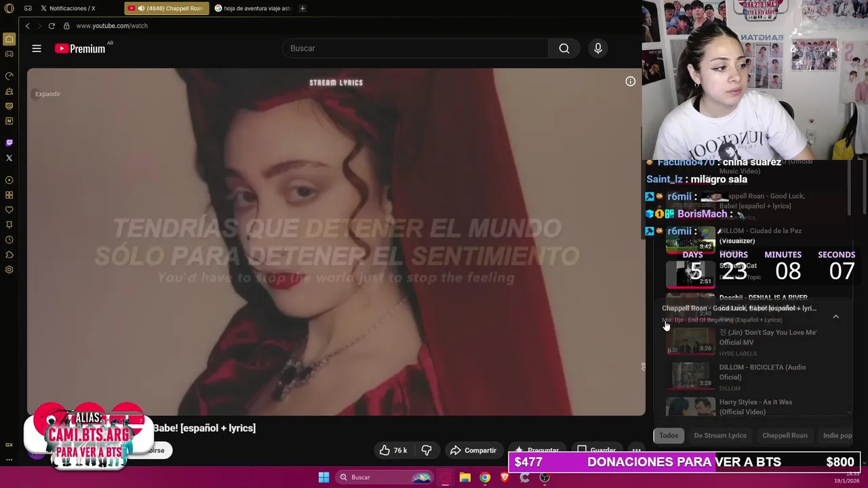This screenshot has width=868, height=488.
Task: Open sidebar player icon
Action: coord(9,180)
